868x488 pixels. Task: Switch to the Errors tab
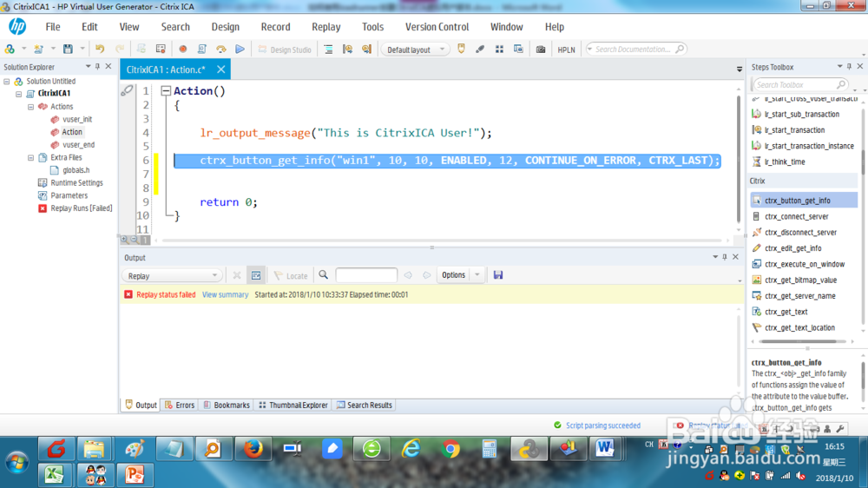click(x=180, y=405)
